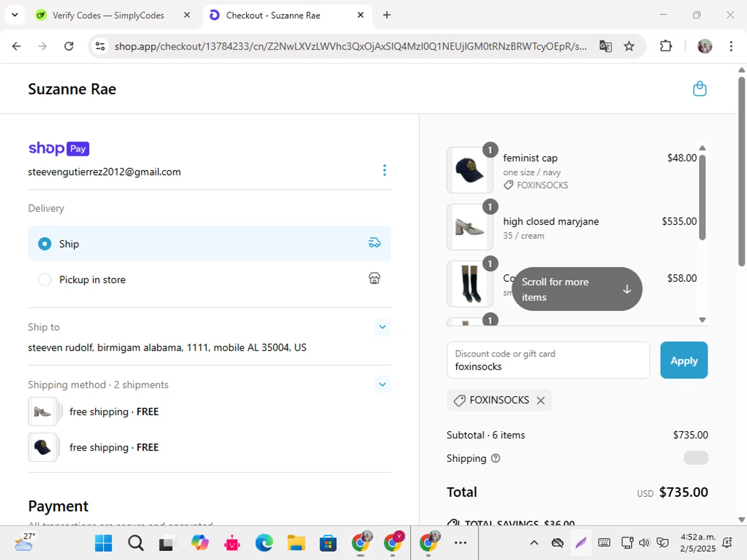Open the taskbar clock and date
Viewport: 747px width, 560px height.
tap(698, 543)
